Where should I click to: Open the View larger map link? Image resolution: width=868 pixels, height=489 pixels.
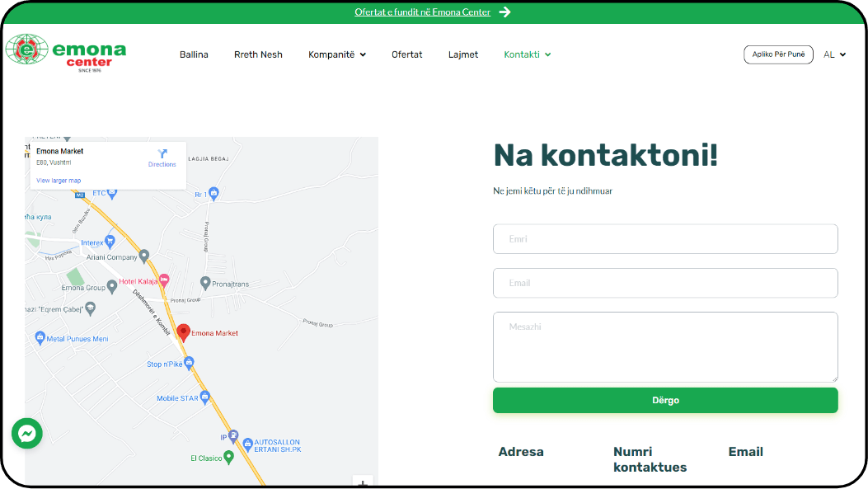[59, 180]
